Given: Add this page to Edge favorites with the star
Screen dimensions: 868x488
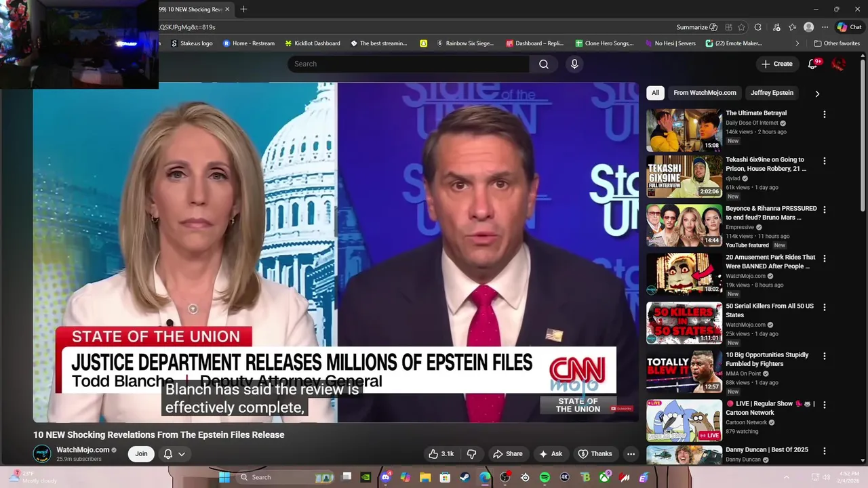Looking at the screenshot, I should pos(742,27).
